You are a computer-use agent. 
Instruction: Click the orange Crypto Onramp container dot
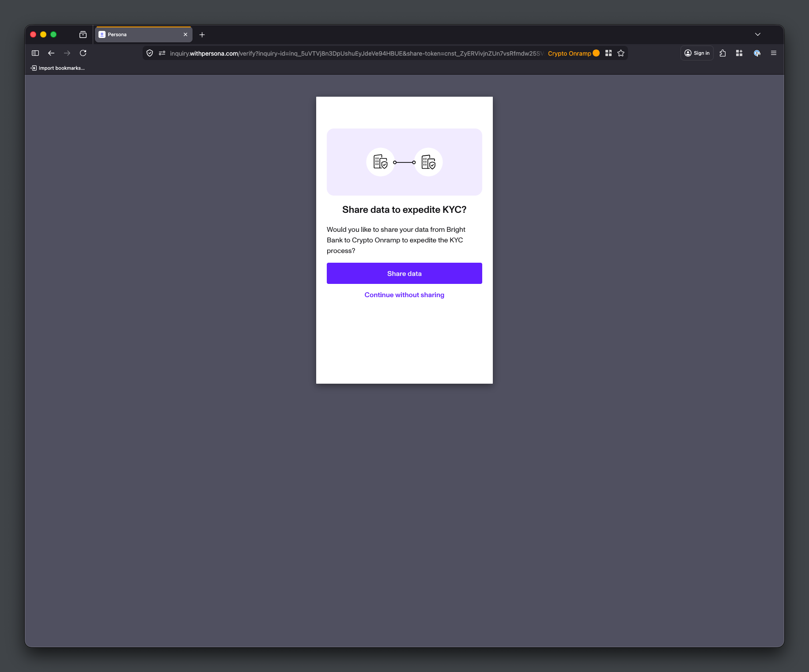[x=596, y=53]
